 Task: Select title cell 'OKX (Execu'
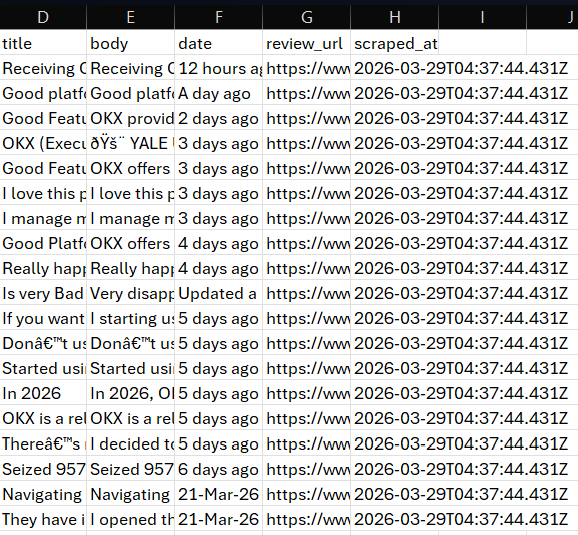[43, 143]
